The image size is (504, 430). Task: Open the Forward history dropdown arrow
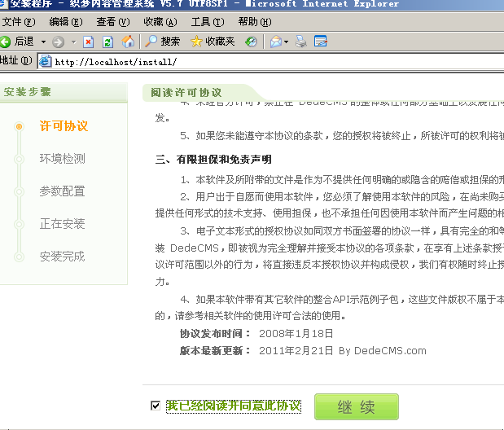coord(73,42)
